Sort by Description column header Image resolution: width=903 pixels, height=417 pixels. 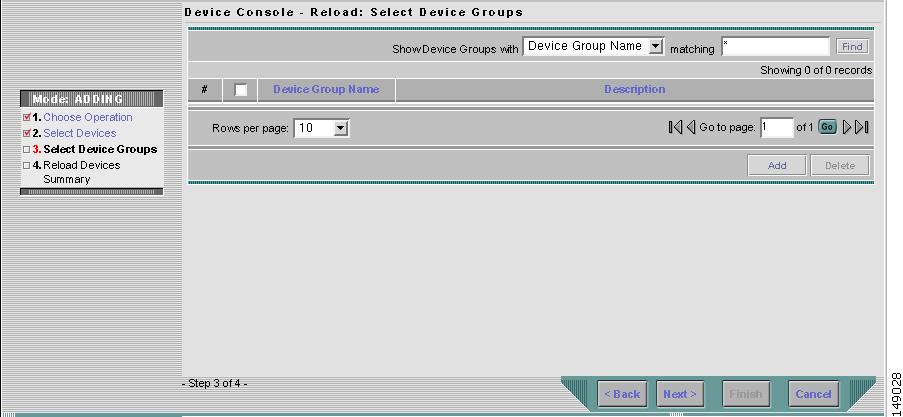pyautogui.click(x=635, y=89)
